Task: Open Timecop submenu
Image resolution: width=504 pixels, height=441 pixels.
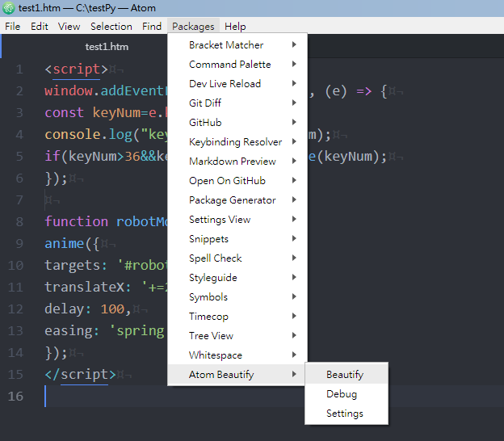Action: 237,317
